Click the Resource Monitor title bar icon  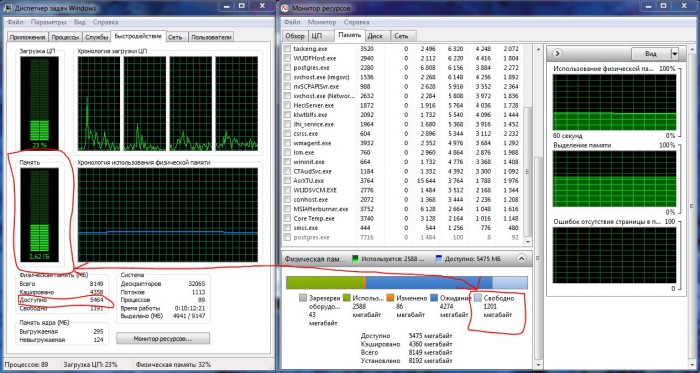[285, 8]
